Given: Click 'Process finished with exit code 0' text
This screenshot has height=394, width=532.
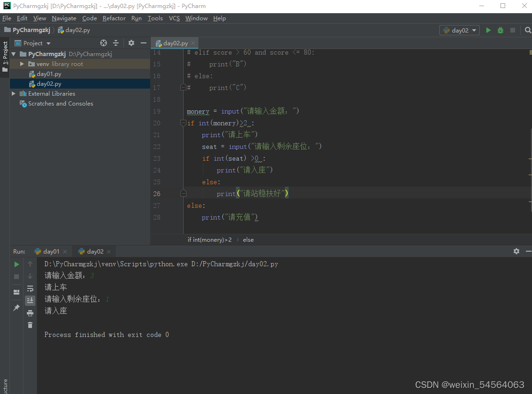Looking at the screenshot, I should pos(106,335).
